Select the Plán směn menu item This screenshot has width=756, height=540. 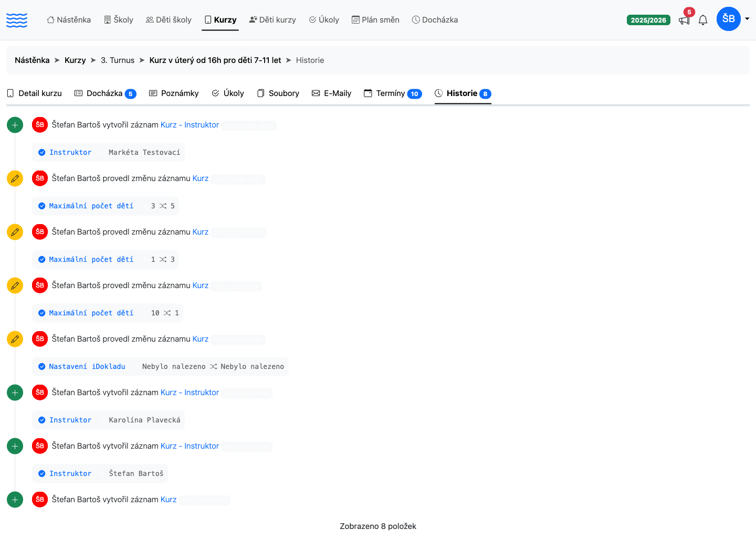pyautogui.click(x=375, y=20)
